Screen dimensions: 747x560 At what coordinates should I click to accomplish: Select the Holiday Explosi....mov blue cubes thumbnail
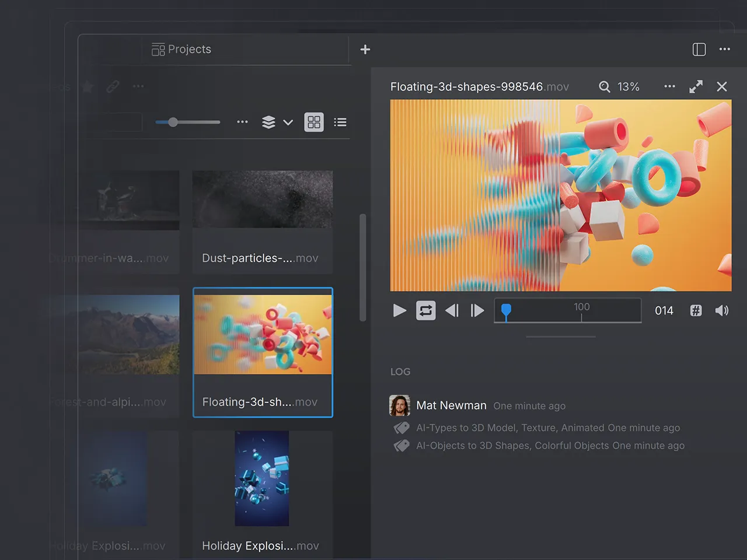262,478
